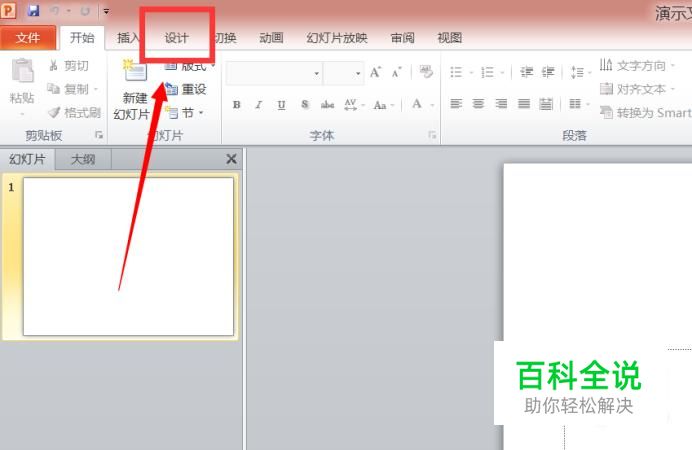Click the Distributed alignment icon
Image resolution: width=692 pixels, height=450 pixels.
pyautogui.click(x=546, y=104)
